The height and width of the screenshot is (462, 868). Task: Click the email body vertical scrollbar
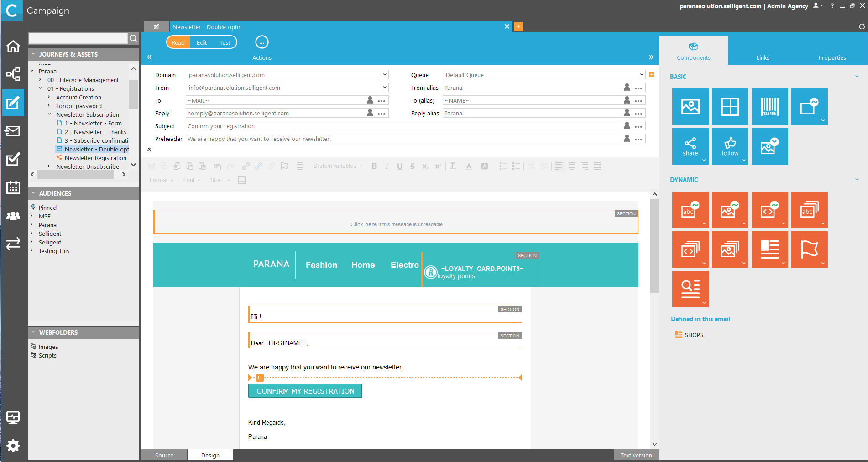pos(654,246)
